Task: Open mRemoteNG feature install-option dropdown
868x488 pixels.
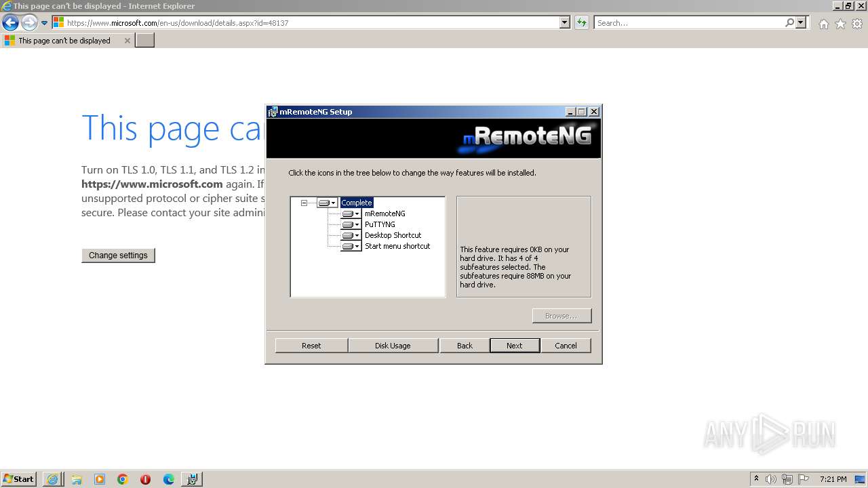Action: (351, 213)
